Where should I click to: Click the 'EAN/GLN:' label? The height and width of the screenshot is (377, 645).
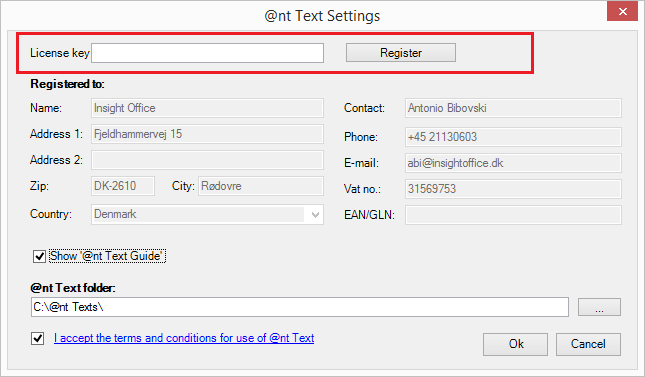coord(369,215)
